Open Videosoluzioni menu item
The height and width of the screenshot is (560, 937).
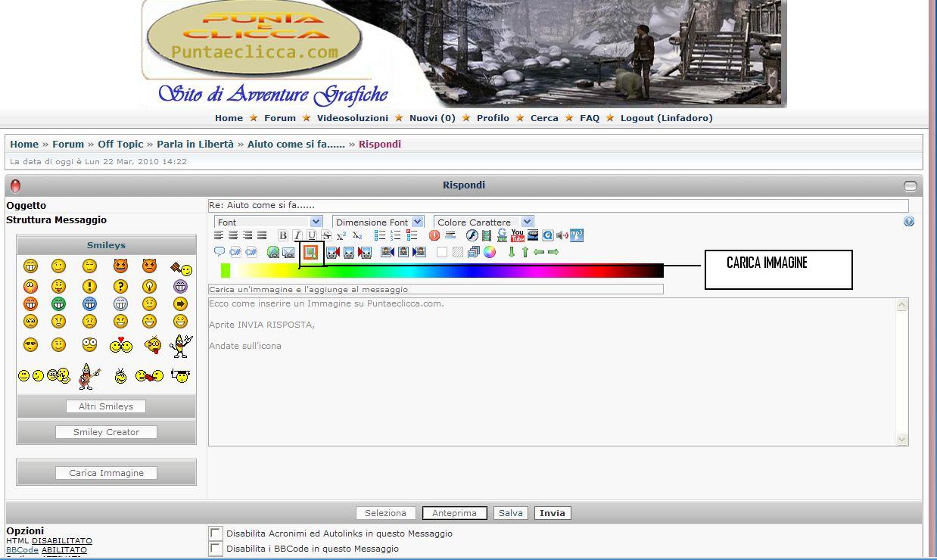click(x=353, y=118)
